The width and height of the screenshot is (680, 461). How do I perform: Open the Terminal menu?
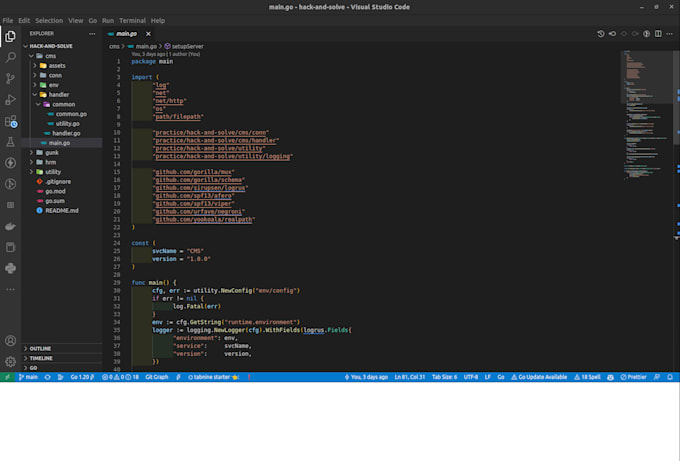[x=132, y=20]
